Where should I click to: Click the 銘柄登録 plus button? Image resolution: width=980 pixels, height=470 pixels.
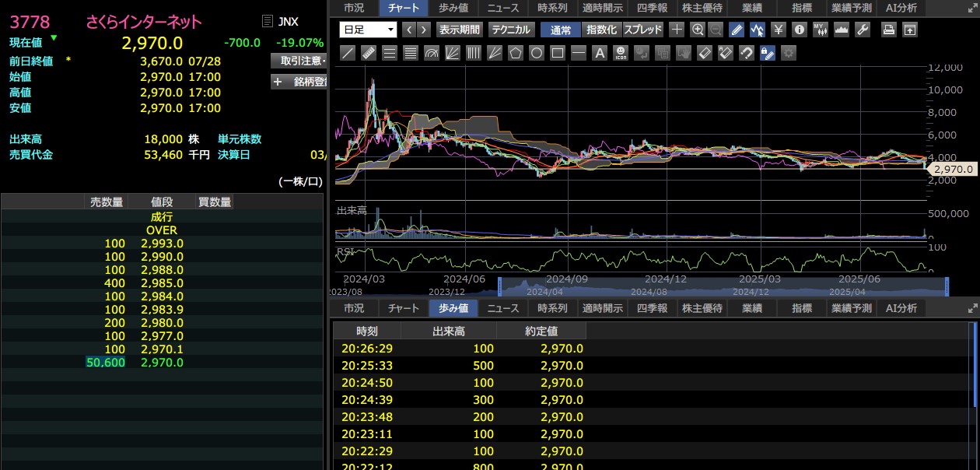tap(299, 82)
